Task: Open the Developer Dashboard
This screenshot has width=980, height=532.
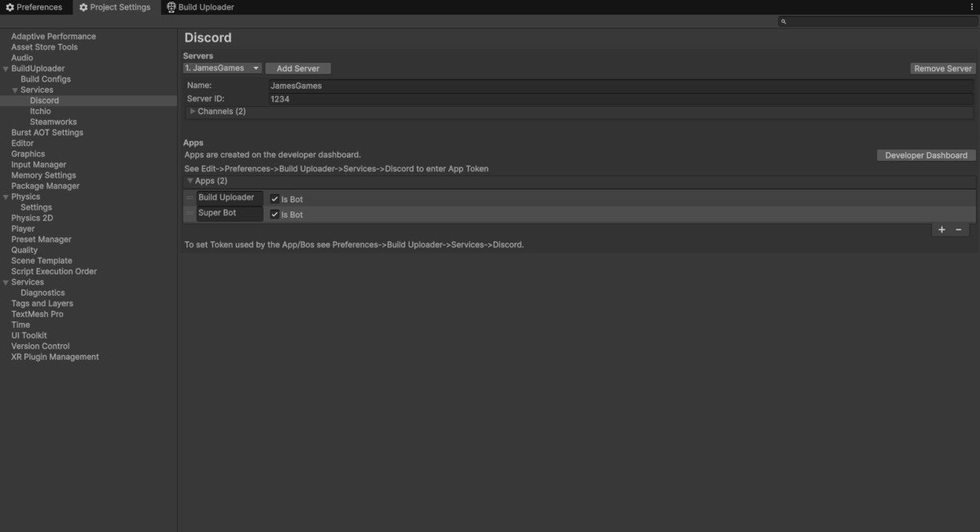Action: (926, 154)
